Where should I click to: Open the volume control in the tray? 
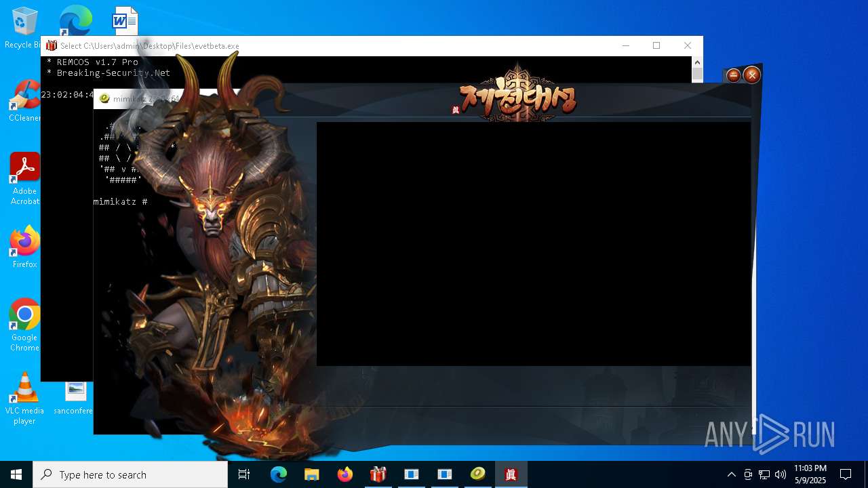click(x=780, y=474)
